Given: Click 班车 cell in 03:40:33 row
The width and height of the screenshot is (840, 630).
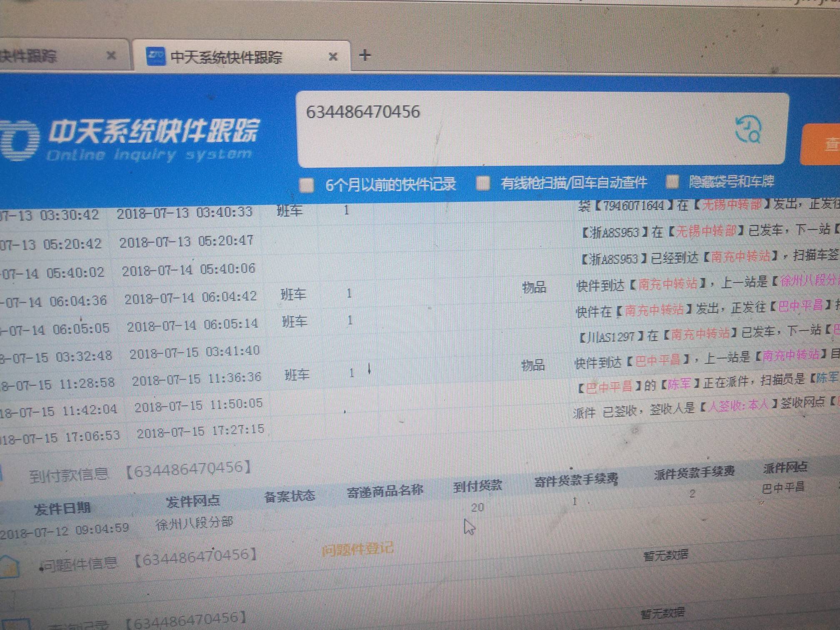Looking at the screenshot, I should [x=290, y=210].
